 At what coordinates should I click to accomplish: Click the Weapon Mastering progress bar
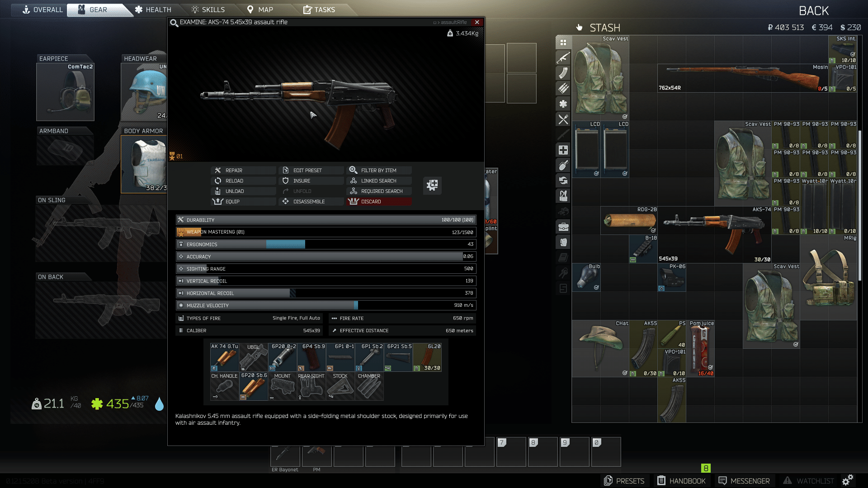(325, 232)
